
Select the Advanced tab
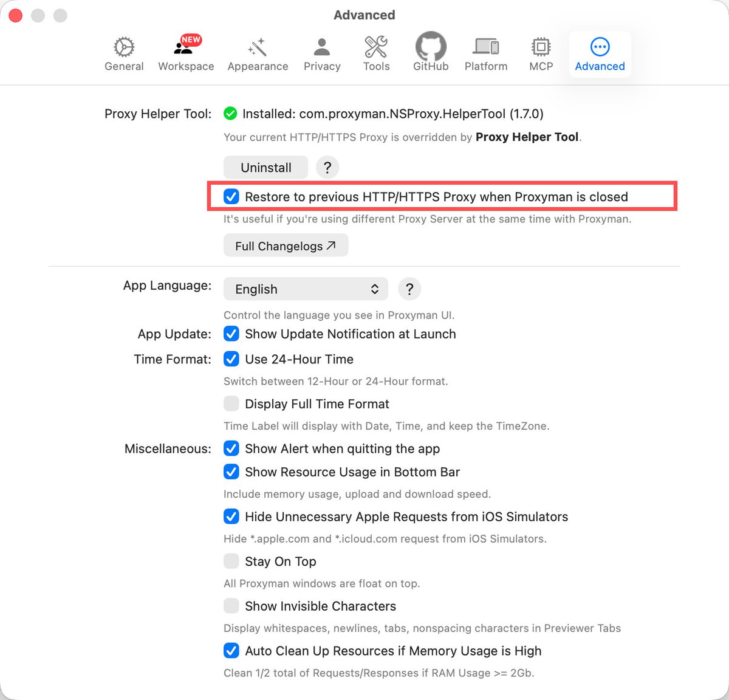pyautogui.click(x=600, y=55)
